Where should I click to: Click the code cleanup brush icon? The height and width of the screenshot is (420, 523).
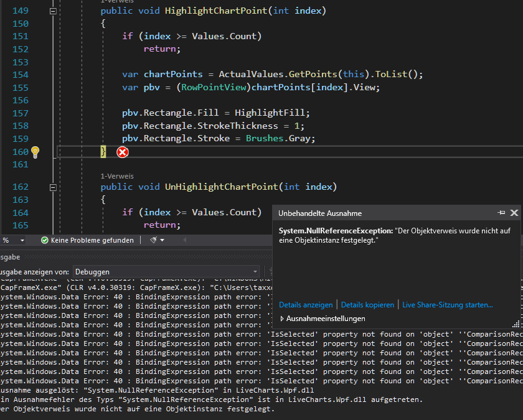coord(153,240)
